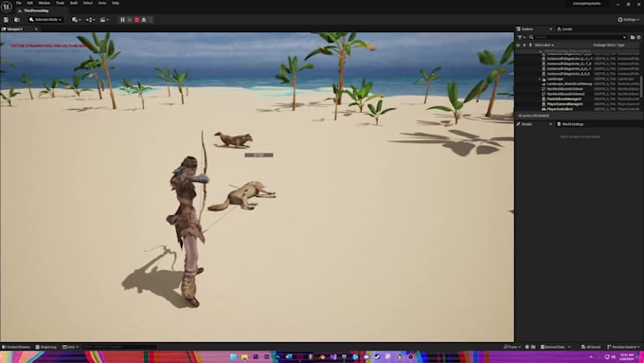
Task: Close the Details tab
Action: tap(551, 124)
